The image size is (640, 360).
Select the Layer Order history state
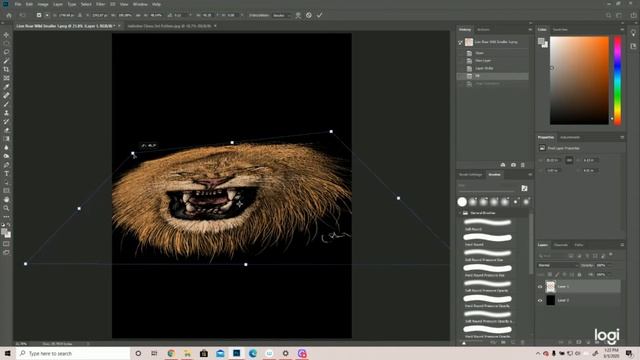tap(493, 68)
